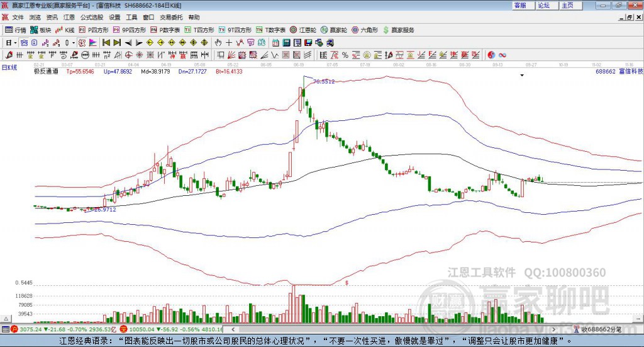Open the T数字表 tool
Viewport: 644px width, 347px height.
(270, 30)
